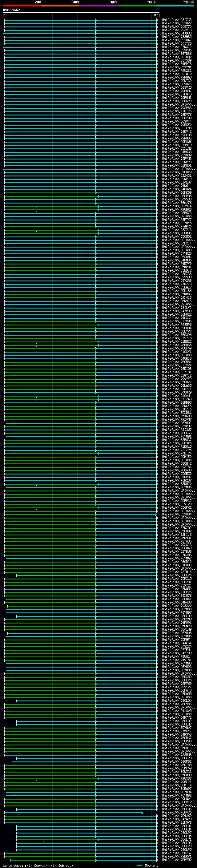Screen dimensions: 197x868
Task: Select the UniRef100_A6R237 label
Action: 177,481
